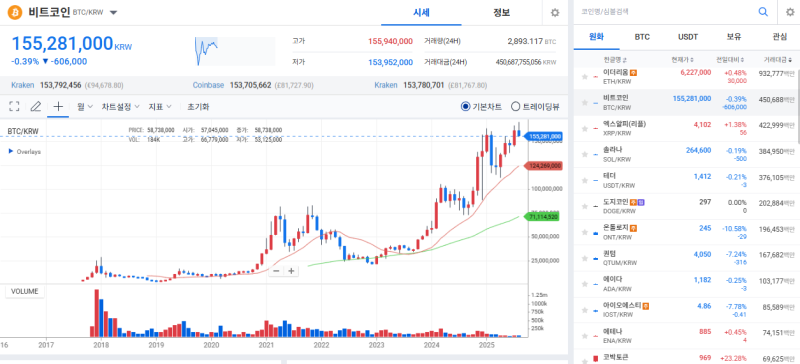The height and width of the screenshot is (364, 800).
Task: Open the USDT market tab
Action: pyautogui.click(x=688, y=37)
